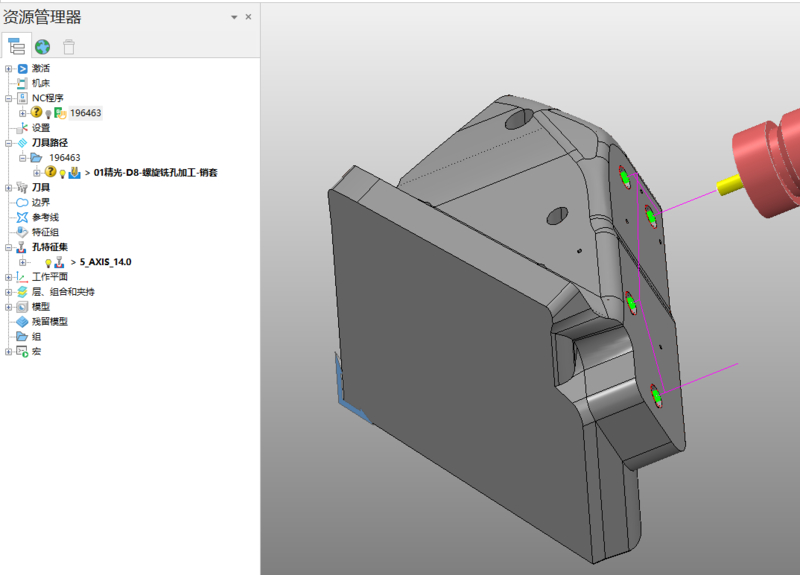Expand the 工作平面 workplanes node
Image resolution: width=800 pixels, height=575 pixels.
coord(8,277)
